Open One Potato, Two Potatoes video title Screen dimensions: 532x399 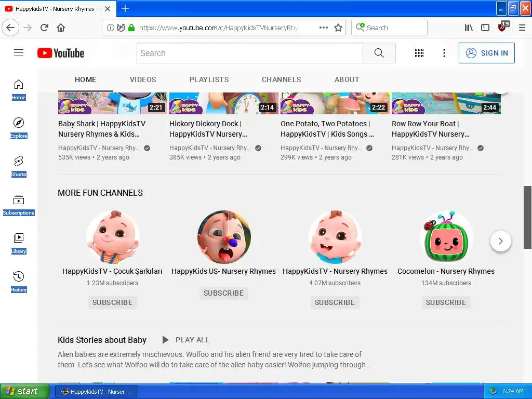[327, 129]
